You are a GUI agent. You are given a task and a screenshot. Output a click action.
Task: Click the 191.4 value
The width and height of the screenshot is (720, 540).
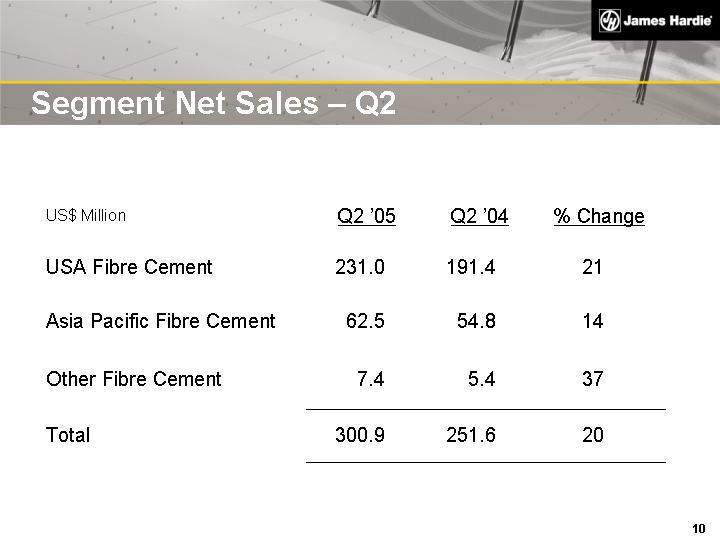pos(470,267)
